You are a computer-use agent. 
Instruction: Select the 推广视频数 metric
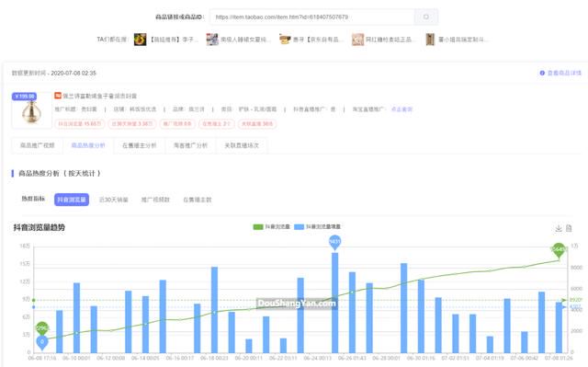[155, 200]
